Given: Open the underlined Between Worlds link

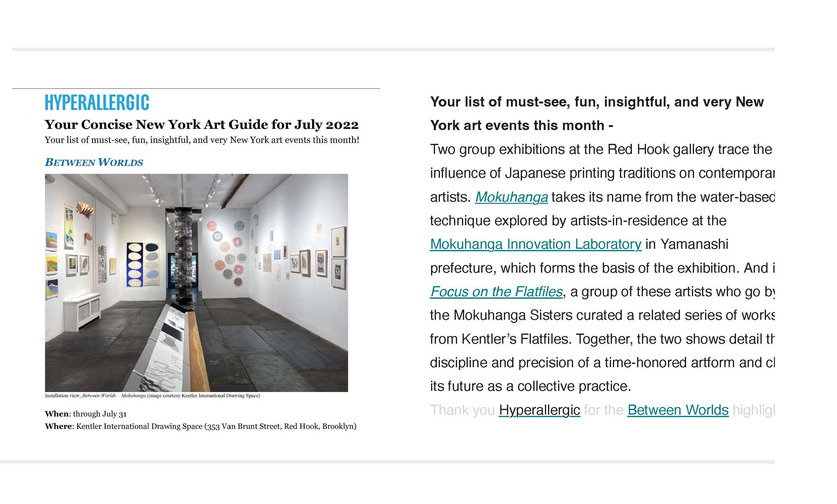Looking at the screenshot, I should pos(678,410).
